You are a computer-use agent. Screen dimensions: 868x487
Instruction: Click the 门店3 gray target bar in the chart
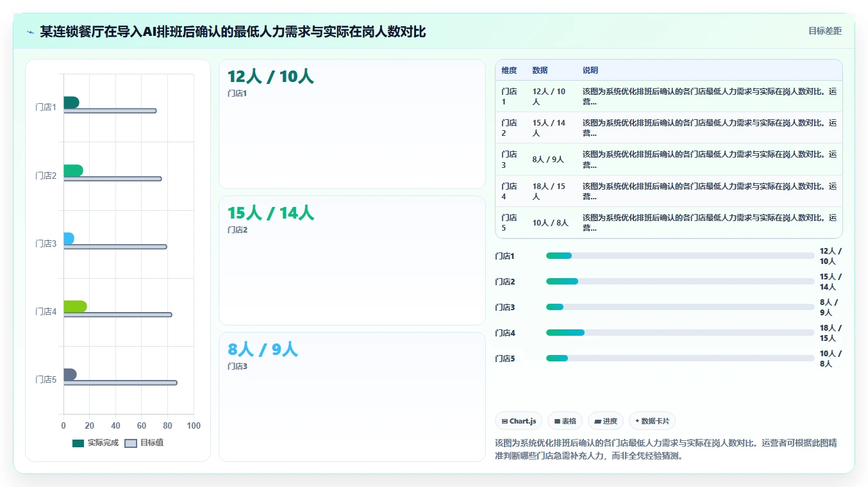115,247
